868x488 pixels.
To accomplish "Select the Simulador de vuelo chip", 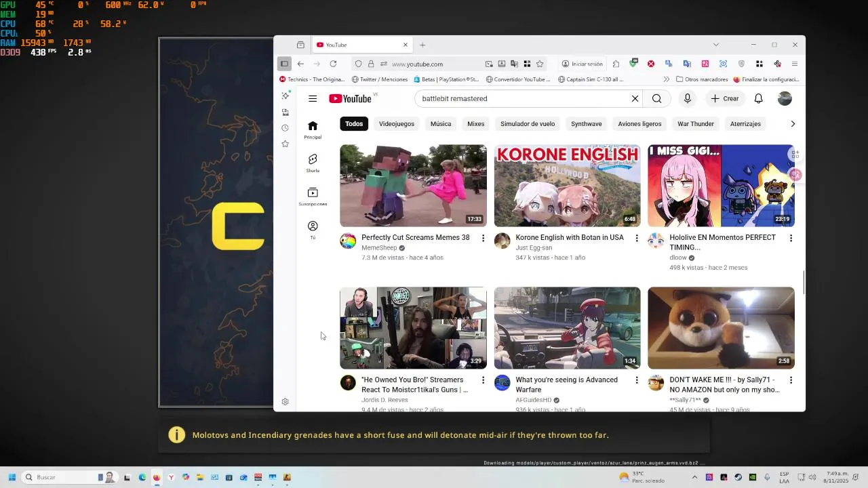I will pyautogui.click(x=528, y=124).
